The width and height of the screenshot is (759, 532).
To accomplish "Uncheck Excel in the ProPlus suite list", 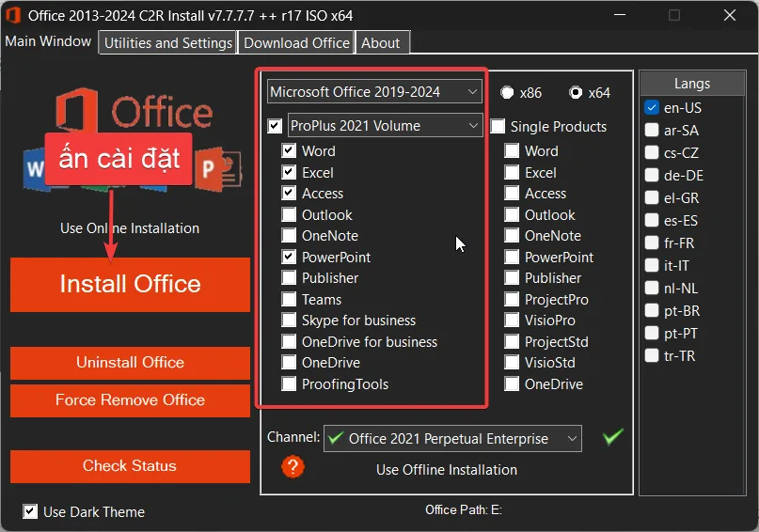I will (289, 172).
